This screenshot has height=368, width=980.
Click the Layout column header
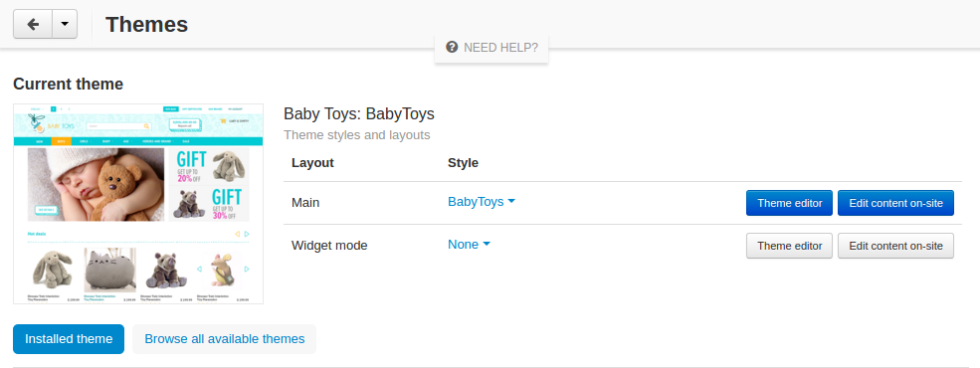[x=312, y=163]
